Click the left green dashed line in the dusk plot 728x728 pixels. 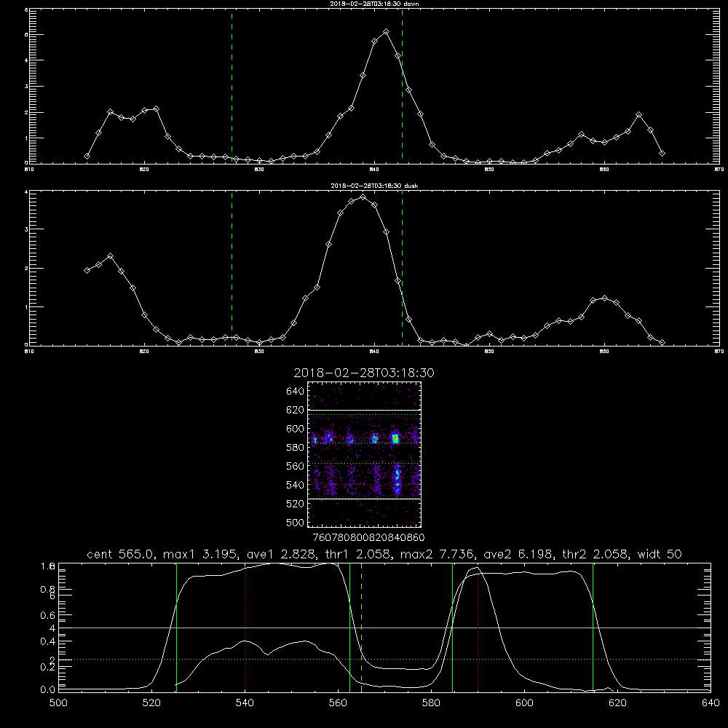click(x=232, y=268)
